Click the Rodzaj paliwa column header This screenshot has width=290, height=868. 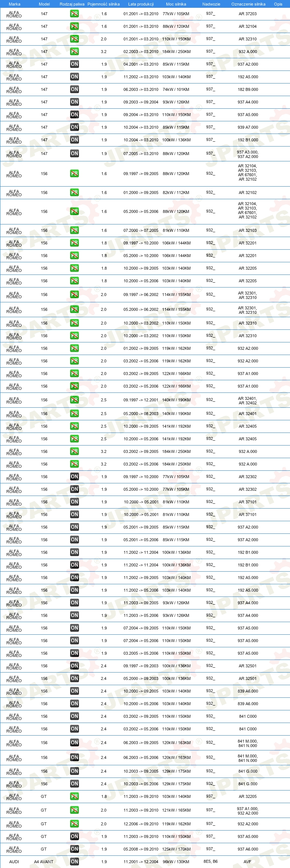(x=72, y=4)
